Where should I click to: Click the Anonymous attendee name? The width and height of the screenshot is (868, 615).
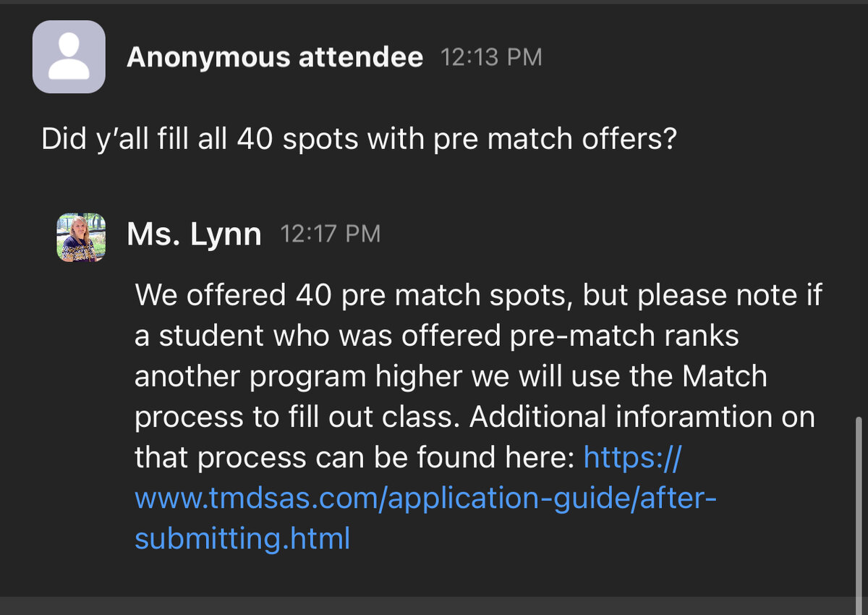pos(275,57)
